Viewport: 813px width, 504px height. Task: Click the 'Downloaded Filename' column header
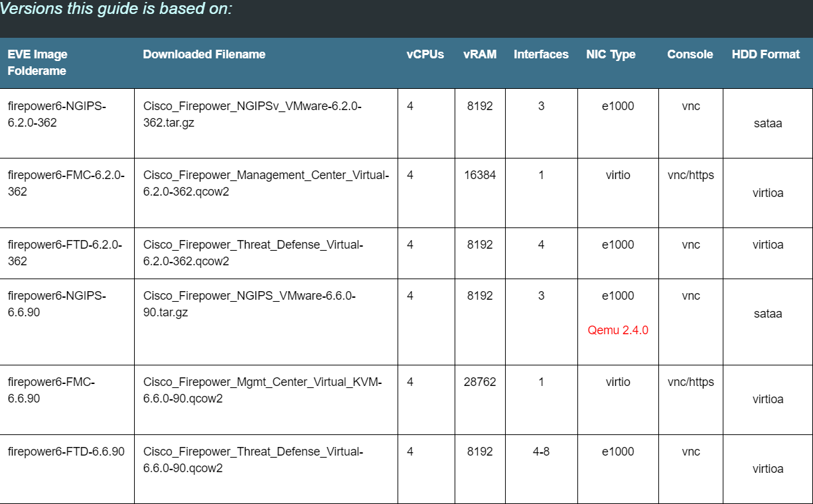pos(204,54)
